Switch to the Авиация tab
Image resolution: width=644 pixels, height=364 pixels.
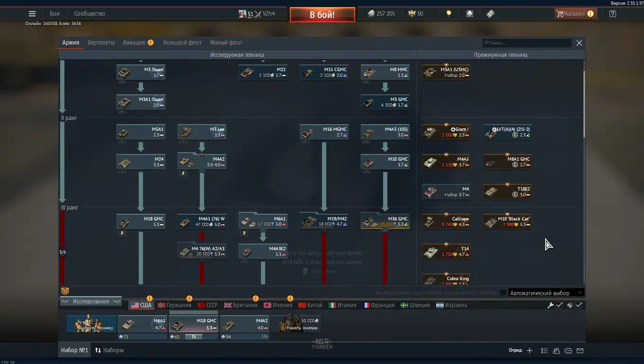(x=134, y=43)
